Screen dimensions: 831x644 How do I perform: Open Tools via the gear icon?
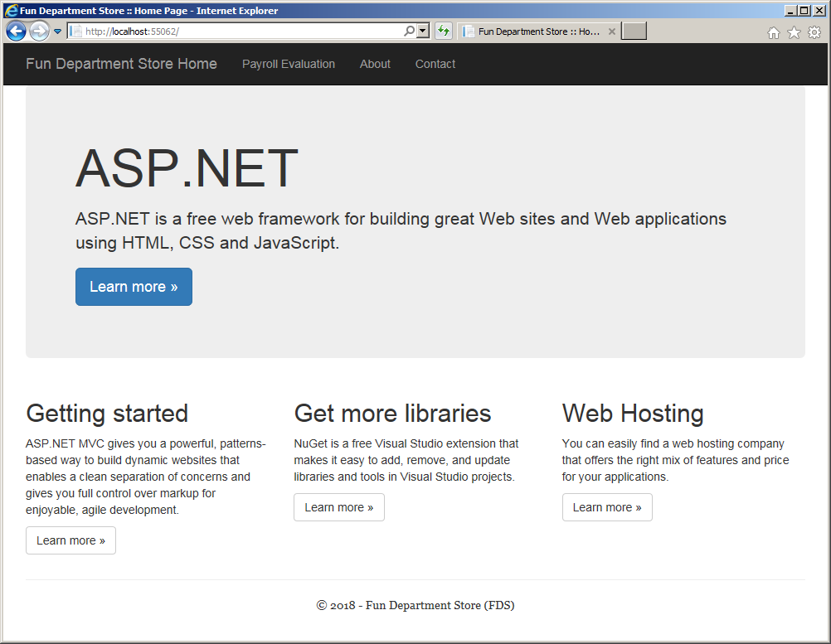coord(814,33)
